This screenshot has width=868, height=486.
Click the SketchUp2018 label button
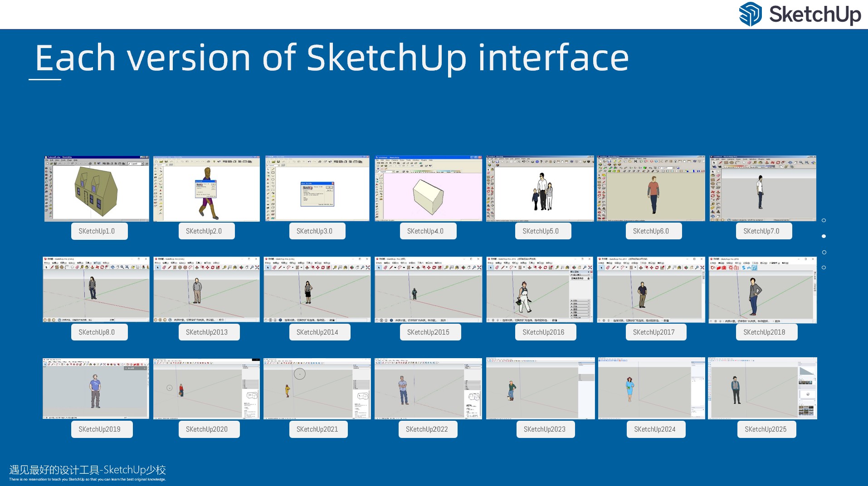pos(766,332)
